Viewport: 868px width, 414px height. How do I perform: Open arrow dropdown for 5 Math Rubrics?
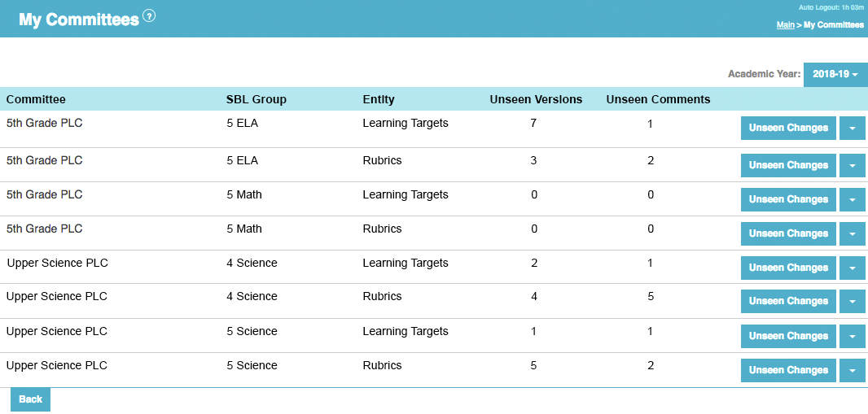tap(852, 233)
